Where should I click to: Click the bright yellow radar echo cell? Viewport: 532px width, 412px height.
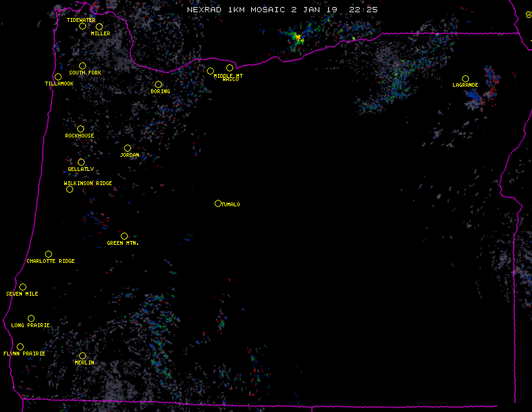click(x=298, y=39)
